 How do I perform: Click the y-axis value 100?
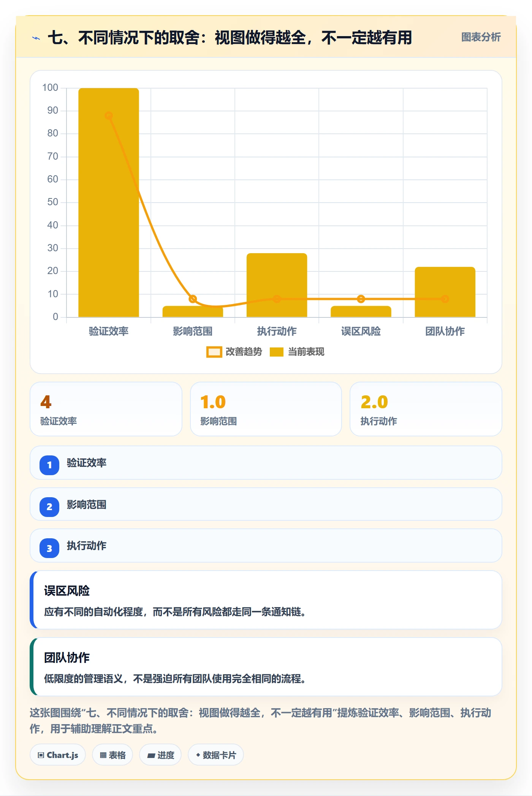click(x=50, y=88)
